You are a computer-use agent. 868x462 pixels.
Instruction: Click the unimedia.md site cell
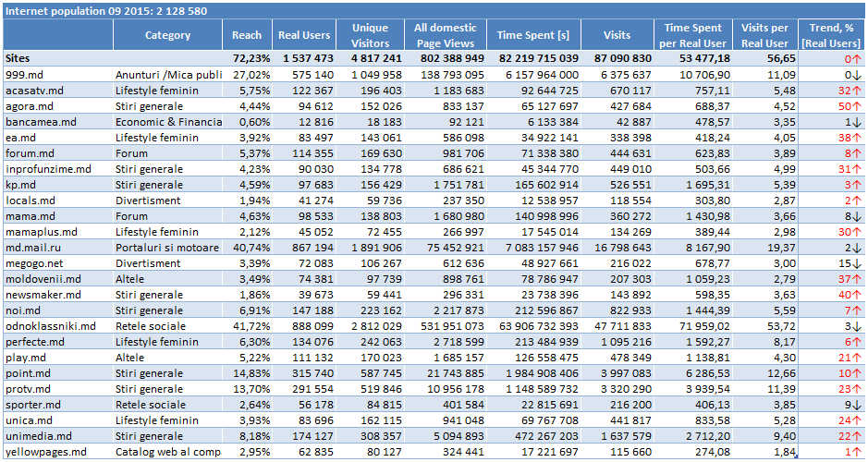click(x=57, y=436)
